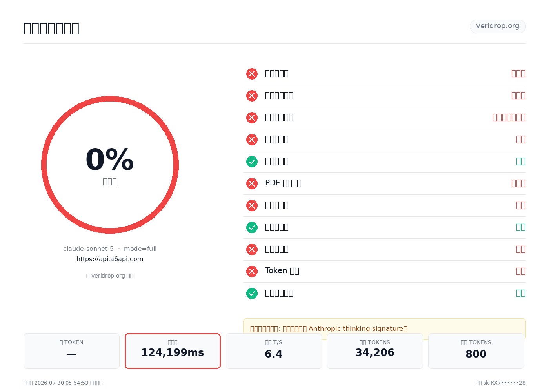Click the red X icon directly below the PDF row
This screenshot has width=549, height=392.
click(252, 205)
